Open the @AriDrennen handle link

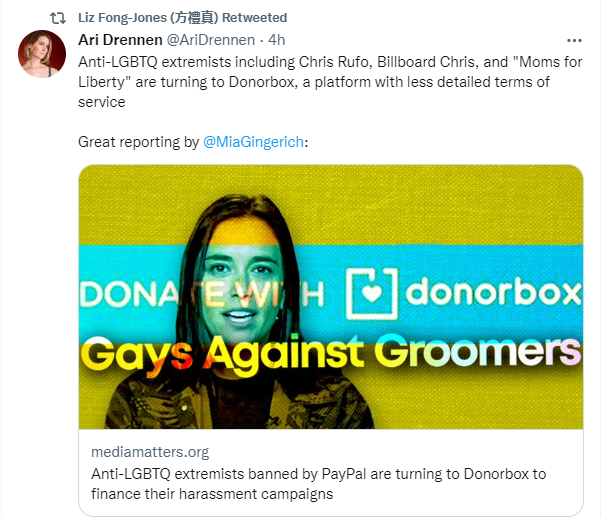click(x=211, y=40)
